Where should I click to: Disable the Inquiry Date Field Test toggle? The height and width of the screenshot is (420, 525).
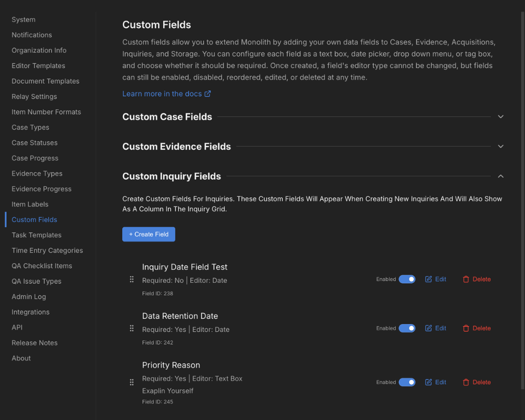[407, 279]
